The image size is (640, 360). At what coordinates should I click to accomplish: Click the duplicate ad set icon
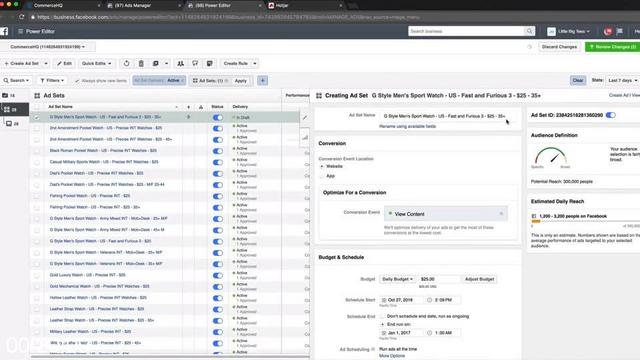tap(156, 64)
